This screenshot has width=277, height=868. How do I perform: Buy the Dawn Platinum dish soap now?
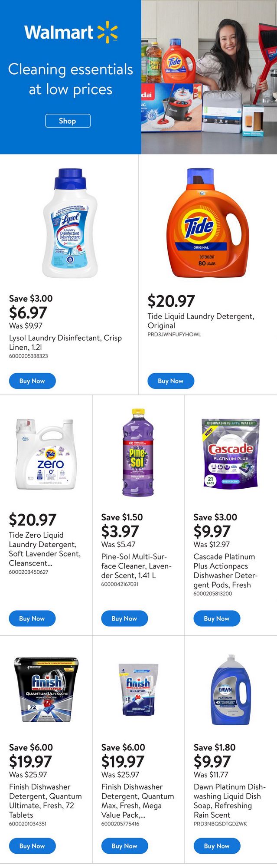click(216, 846)
